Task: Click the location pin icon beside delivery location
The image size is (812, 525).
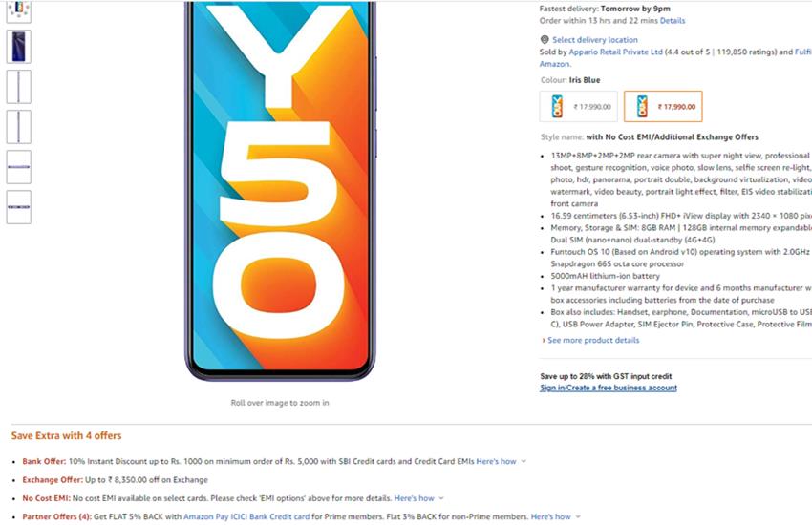Action: point(545,40)
